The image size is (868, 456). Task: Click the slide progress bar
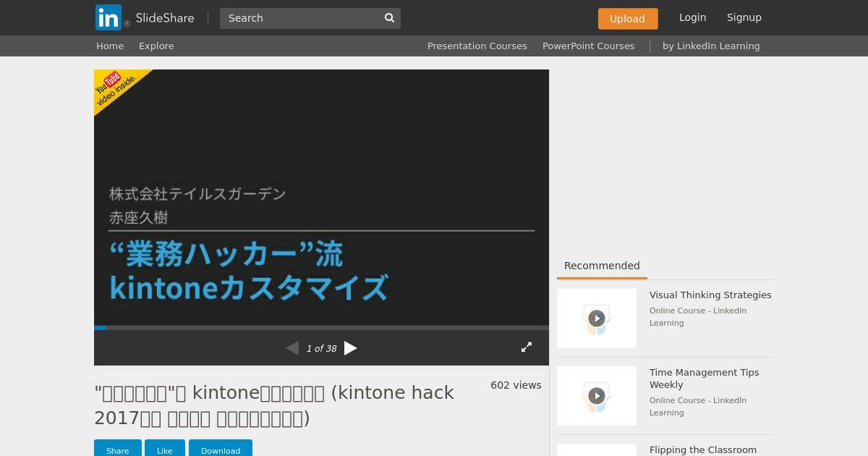[321, 328]
